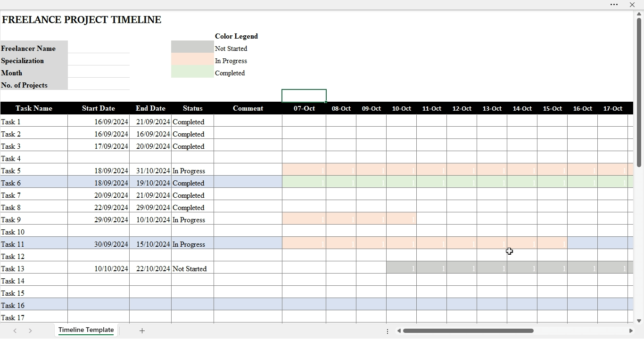Click Task 5 end date cell
Screen dimensions: 644x339
150,170
